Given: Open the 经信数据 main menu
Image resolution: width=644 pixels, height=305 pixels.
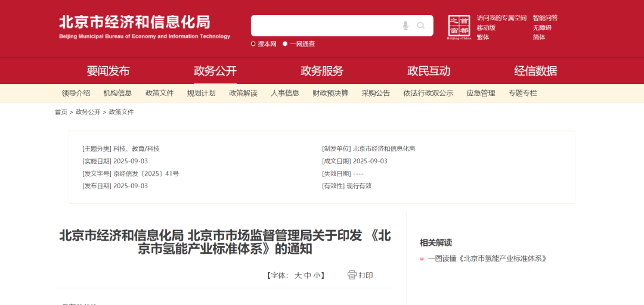Looking at the screenshot, I should coord(535,71).
